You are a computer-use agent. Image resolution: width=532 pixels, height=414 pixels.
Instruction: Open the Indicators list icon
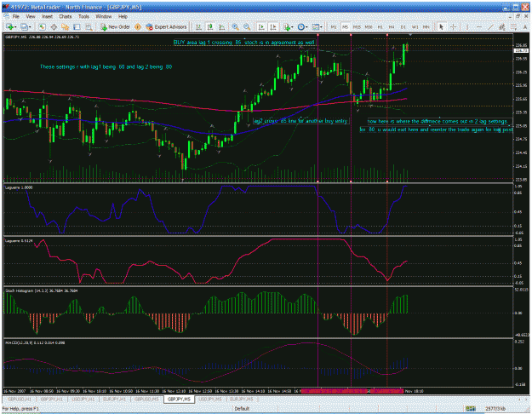pos(287,26)
